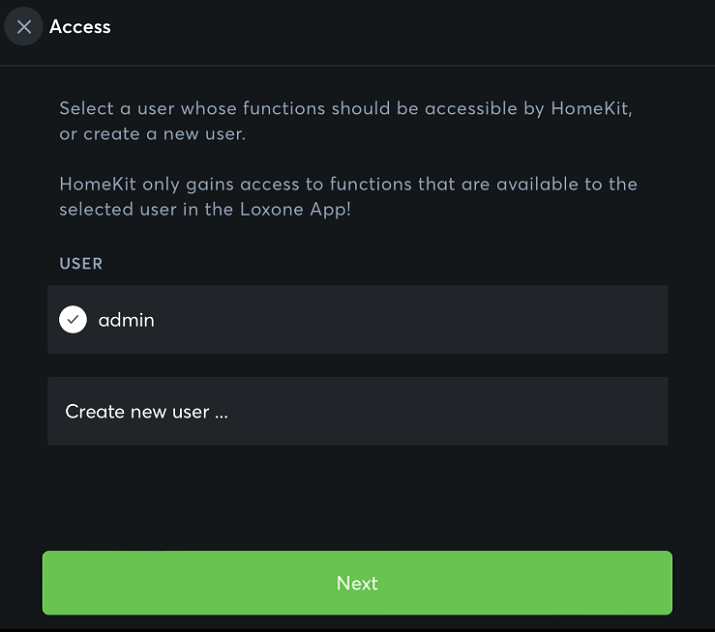The height and width of the screenshot is (632, 715).
Task: Dismiss the dialog using the top-left circle button
Action: [24, 27]
